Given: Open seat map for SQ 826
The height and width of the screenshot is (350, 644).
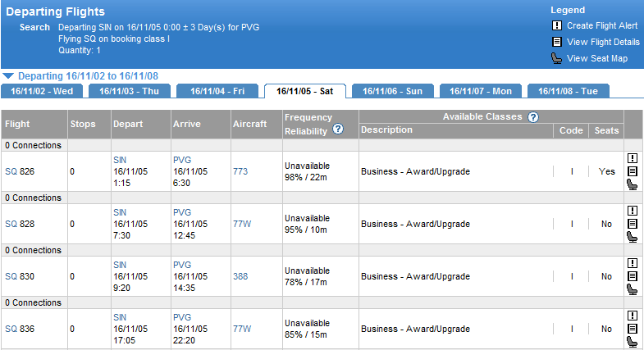Looking at the screenshot, I should pos(632,184).
